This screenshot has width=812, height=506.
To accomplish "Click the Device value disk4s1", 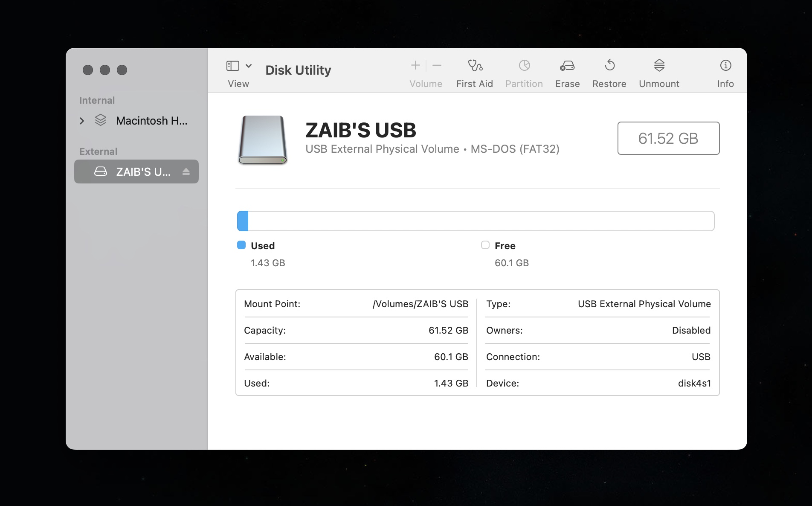I will click(x=695, y=383).
